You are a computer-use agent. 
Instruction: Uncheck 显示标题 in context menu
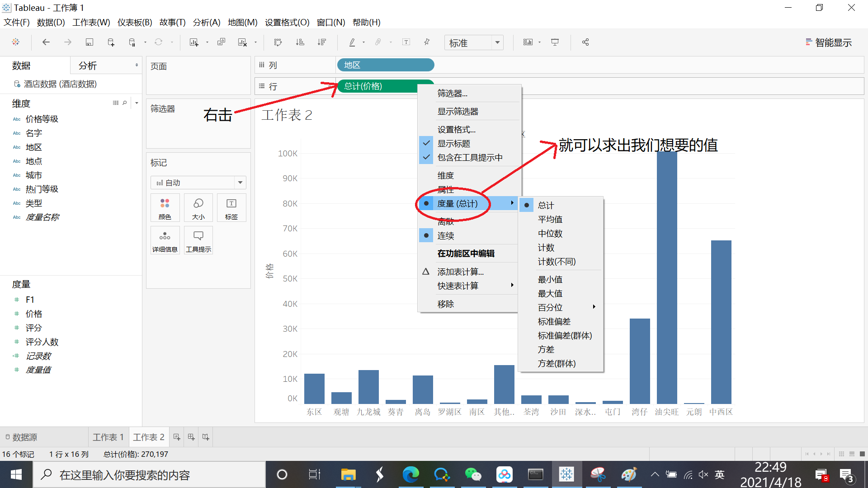point(454,144)
